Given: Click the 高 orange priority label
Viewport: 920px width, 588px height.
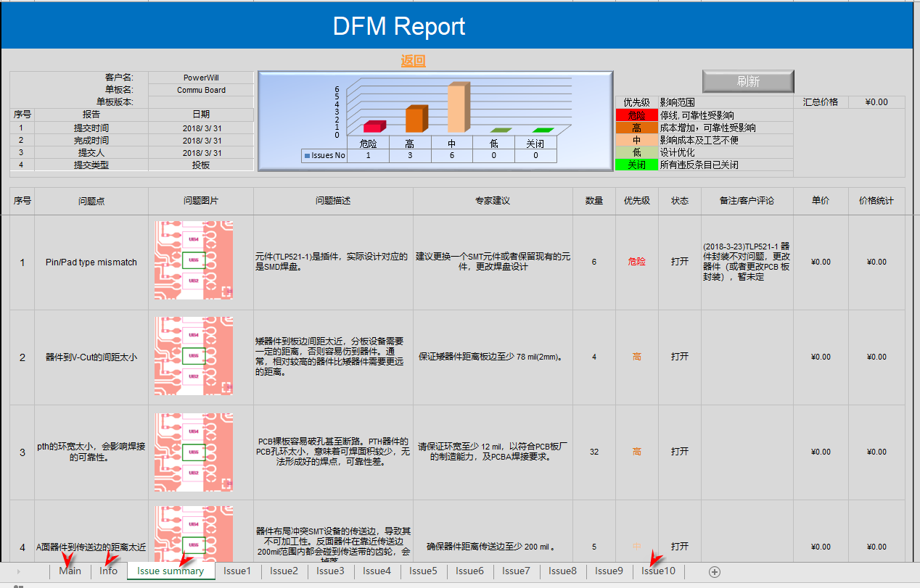Looking at the screenshot, I should (637, 127).
